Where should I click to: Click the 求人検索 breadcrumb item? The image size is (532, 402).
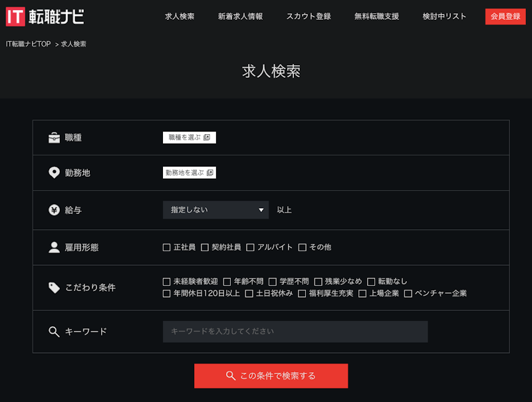coord(74,44)
